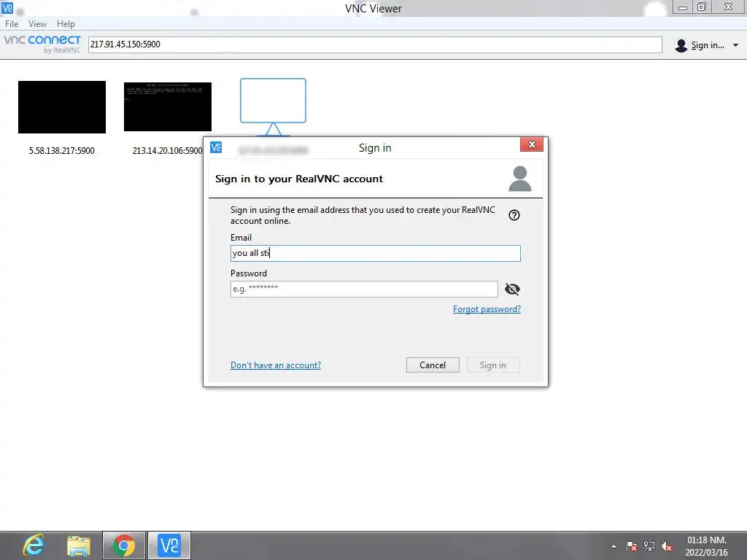Show hidden tray icons arrow
Screen dimensions: 747x560
click(614, 546)
